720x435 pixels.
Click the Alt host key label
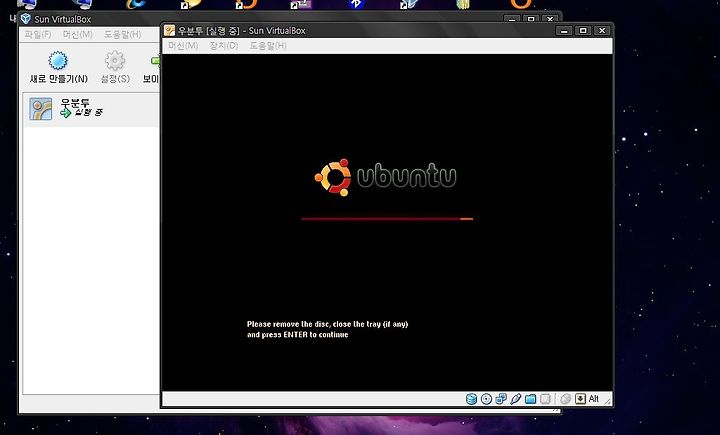point(594,399)
